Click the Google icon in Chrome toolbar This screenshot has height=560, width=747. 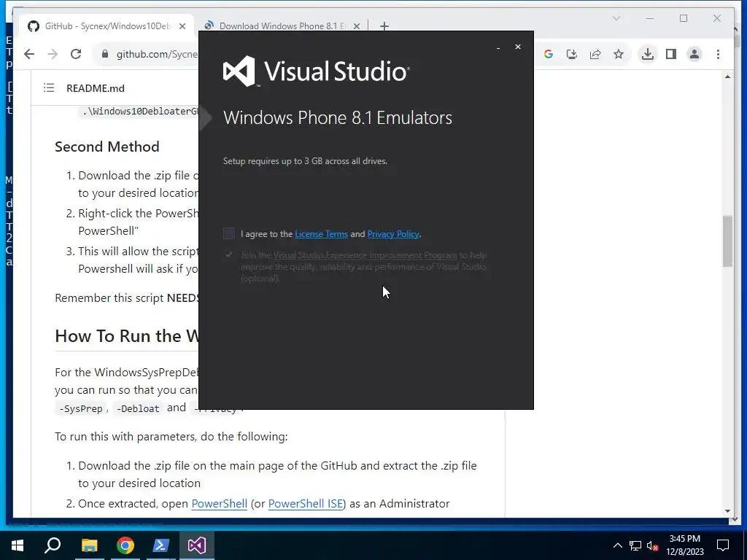tap(549, 54)
